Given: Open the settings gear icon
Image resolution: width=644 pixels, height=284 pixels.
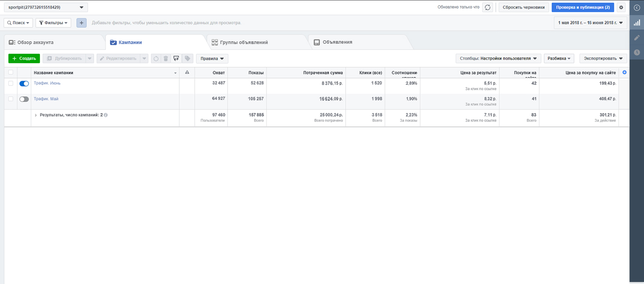Looking at the screenshot, I should tap(621, 7).
